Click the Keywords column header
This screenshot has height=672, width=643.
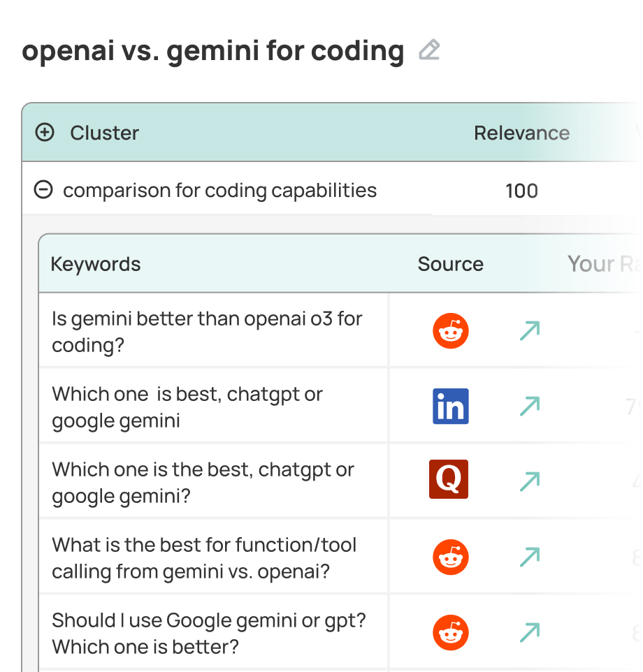(96, 264)
